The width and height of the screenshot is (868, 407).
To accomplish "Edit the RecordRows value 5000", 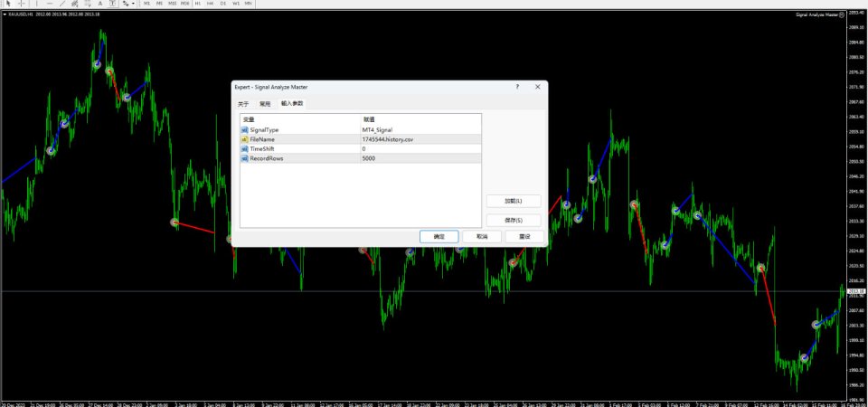I will (420, 158).
